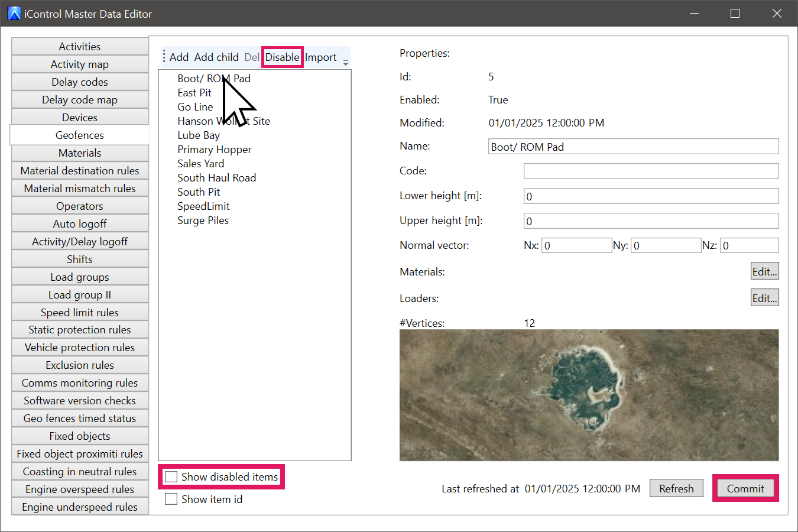Screen dimensions: 798x532
Task: Select Exclusion rules tab
Action: tap(80, 365)
